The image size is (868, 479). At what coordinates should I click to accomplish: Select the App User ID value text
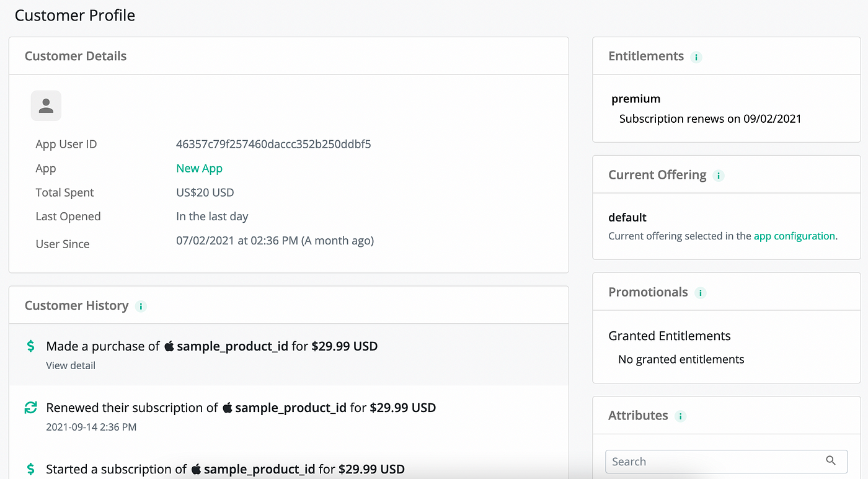click(273, 144)
